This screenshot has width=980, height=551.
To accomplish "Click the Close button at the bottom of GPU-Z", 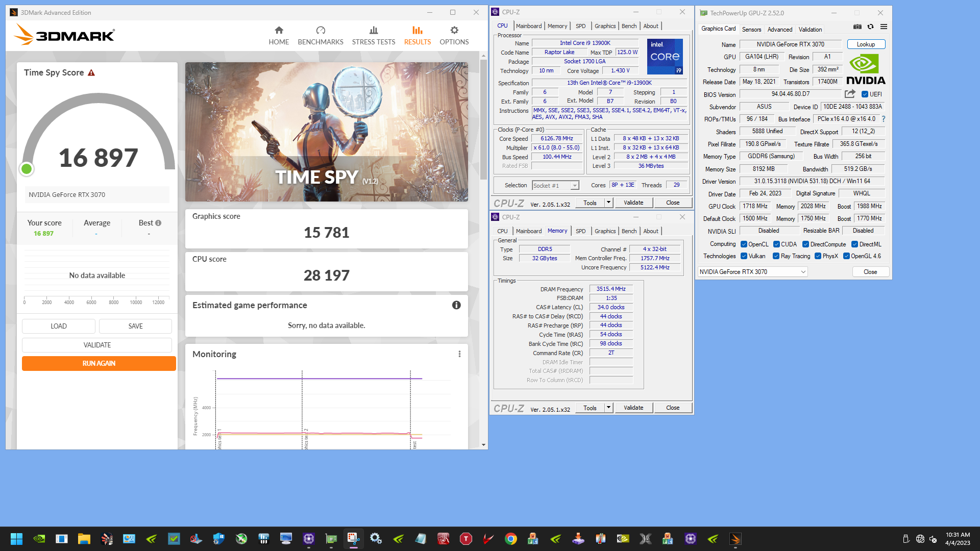I will (870, 272).
